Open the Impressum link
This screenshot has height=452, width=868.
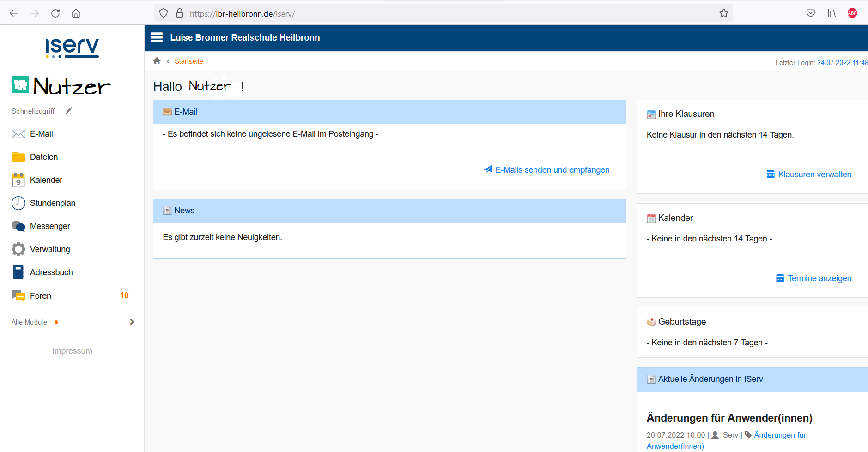[72, 351]
